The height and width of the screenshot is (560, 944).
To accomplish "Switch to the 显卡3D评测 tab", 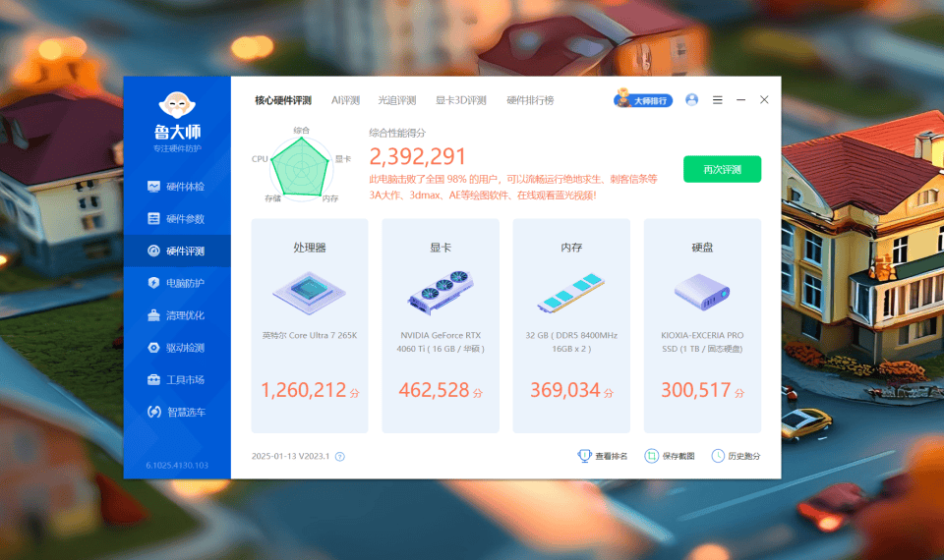I will 461,100.
